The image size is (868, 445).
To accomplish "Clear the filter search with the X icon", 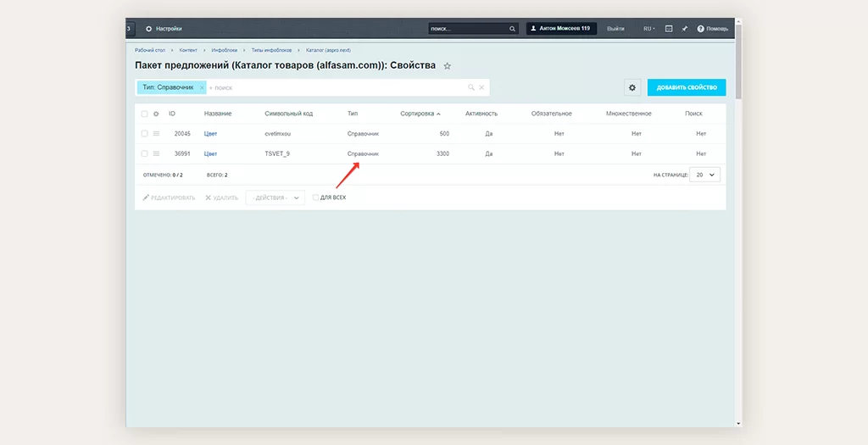I will 481,87.
